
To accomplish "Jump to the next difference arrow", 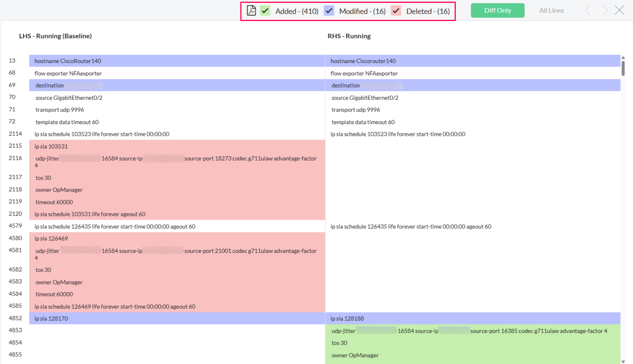I will (605, 10).
